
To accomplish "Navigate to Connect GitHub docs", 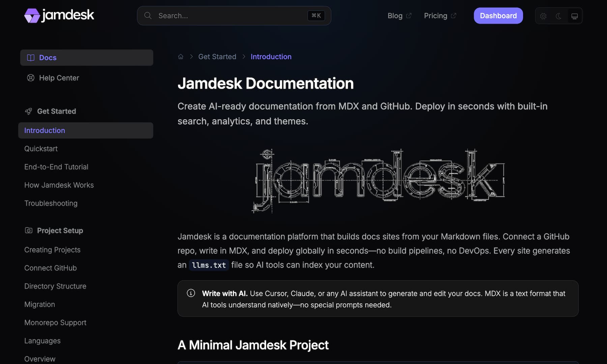I will click(x=50, y=268).
